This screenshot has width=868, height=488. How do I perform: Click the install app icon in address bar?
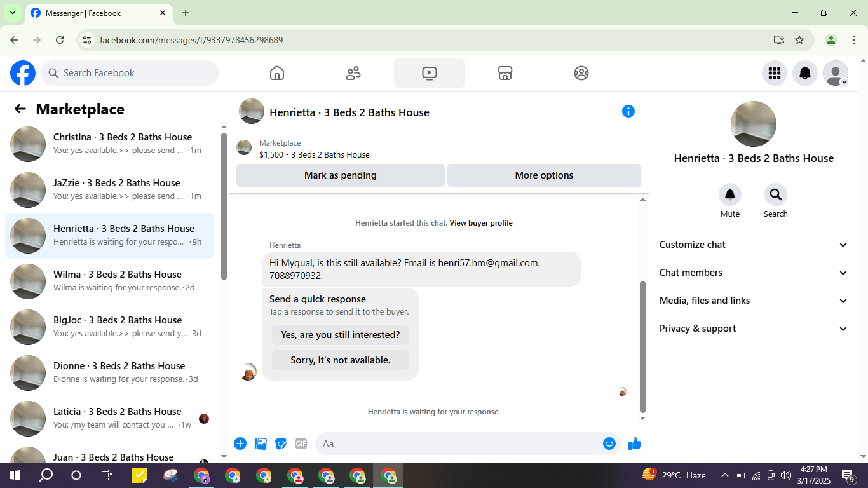pos(779,40)
